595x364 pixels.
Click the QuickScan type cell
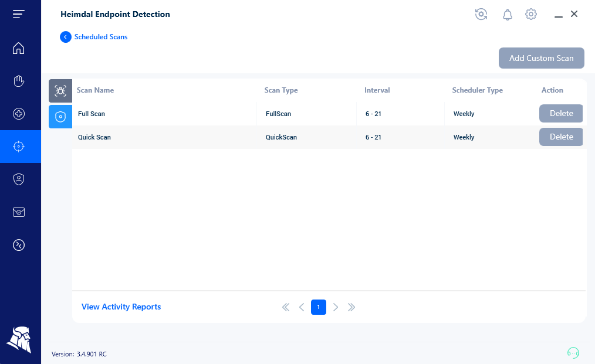click(281, 137)
